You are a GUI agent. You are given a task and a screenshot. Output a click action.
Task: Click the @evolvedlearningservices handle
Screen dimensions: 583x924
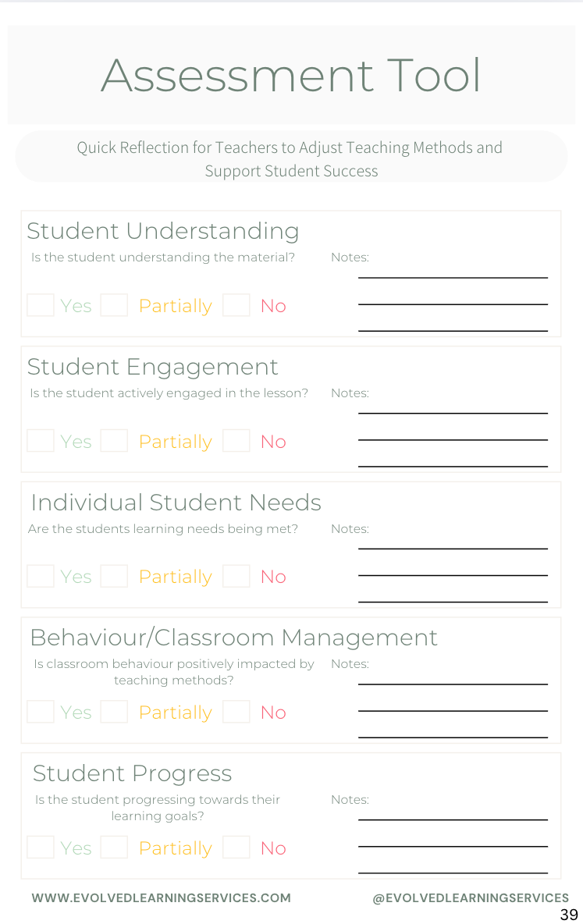coord(471,898)
